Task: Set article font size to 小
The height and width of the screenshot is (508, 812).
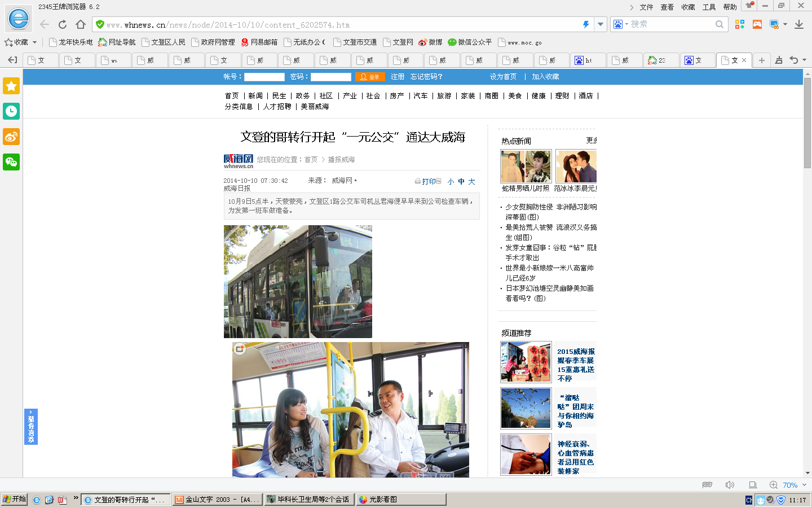Action: (451, 182)
